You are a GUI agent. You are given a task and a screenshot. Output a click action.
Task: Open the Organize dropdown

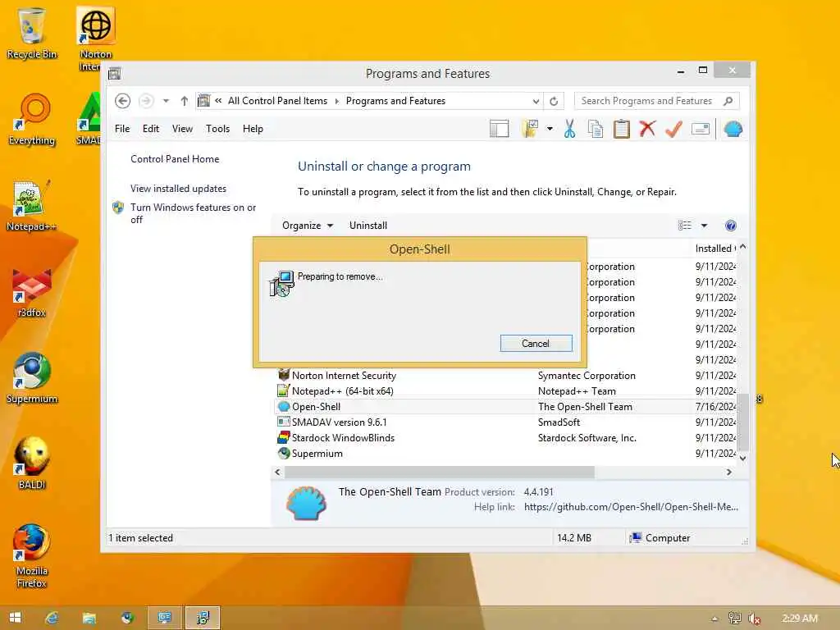pos(308,226)
